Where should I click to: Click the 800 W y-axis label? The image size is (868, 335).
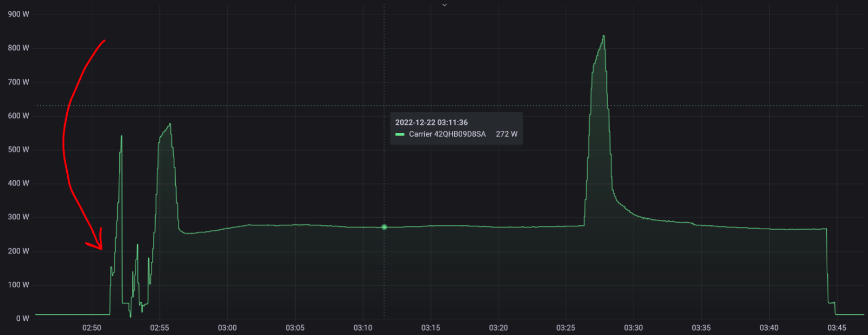coord(18,48)
